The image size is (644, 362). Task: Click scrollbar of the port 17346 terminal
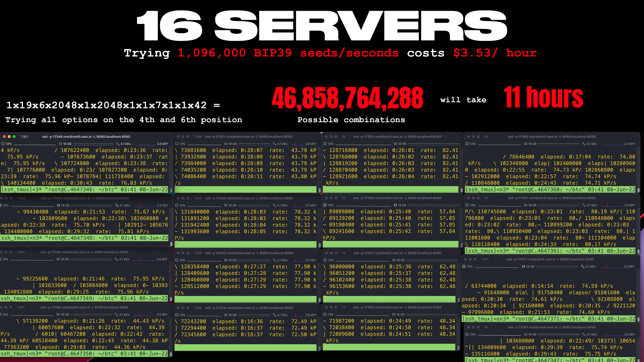click(x=171, y=190)
